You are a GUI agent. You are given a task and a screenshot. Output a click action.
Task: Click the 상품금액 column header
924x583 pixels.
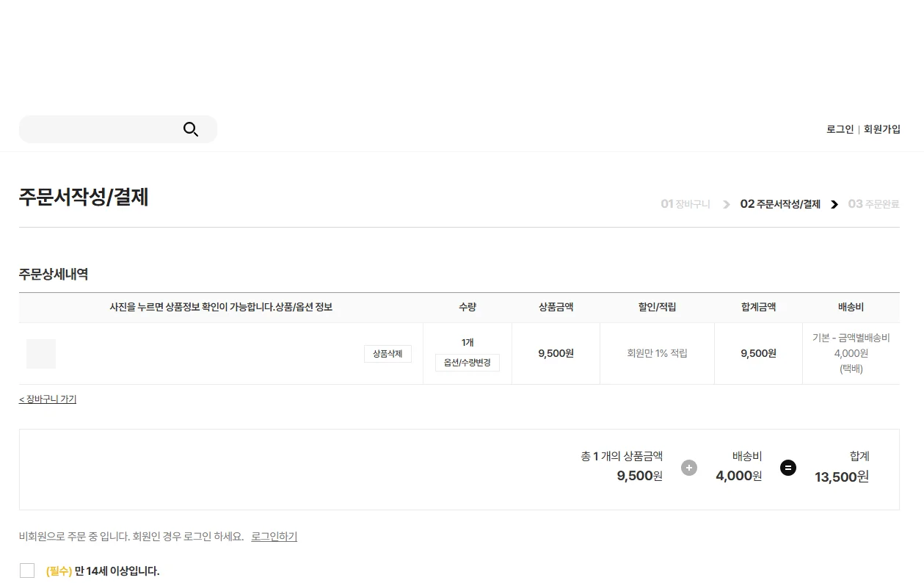tap(556, 308)
